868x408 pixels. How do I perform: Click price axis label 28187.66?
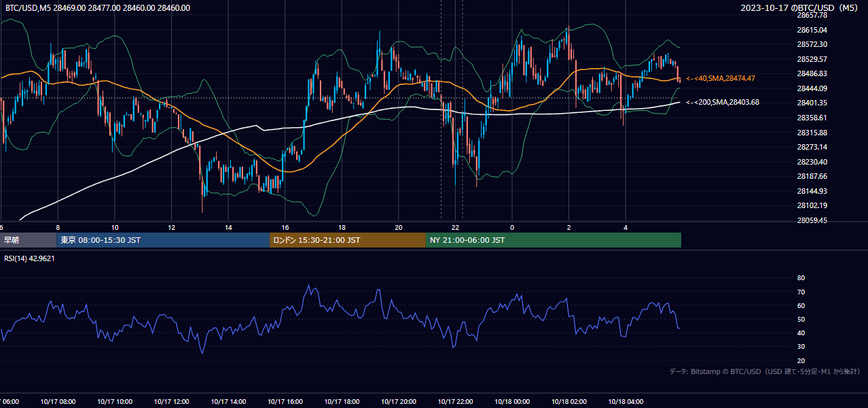pyautogui.click(x=812, y=176)
